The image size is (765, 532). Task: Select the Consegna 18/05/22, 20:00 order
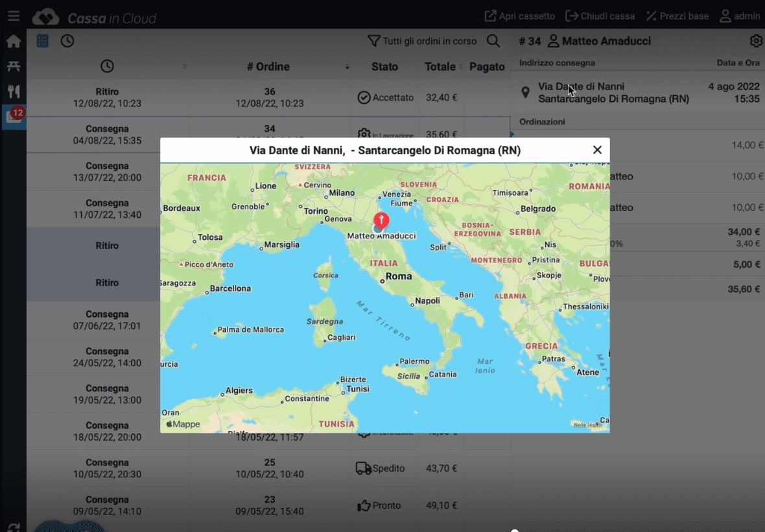[x=107, y=431]
